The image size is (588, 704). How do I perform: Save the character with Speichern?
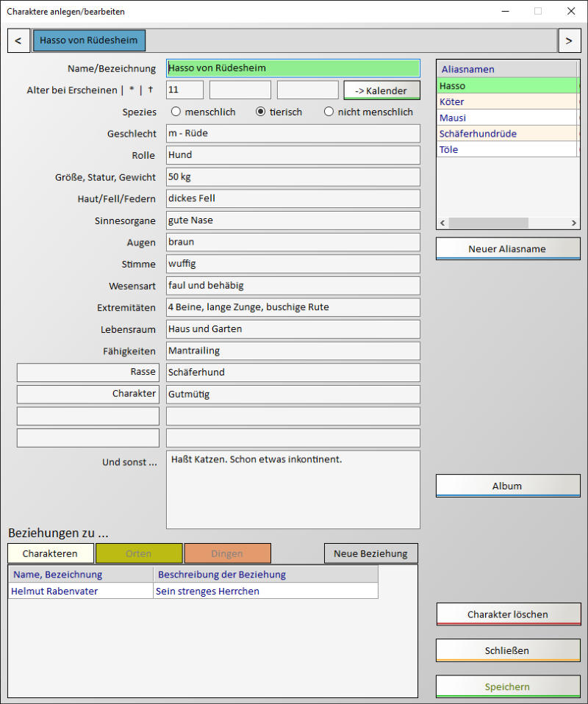[507, 687]
